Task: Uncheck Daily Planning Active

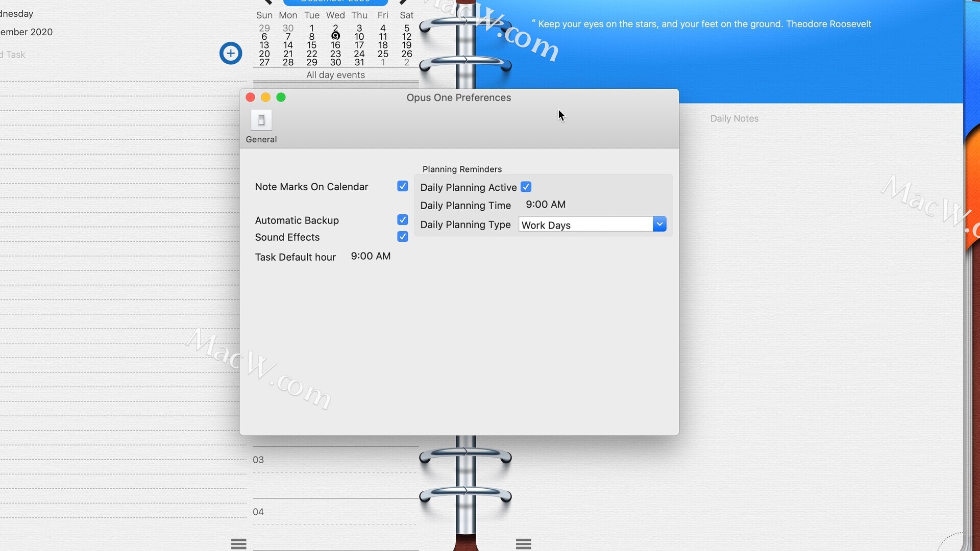Action: [526, 187]
